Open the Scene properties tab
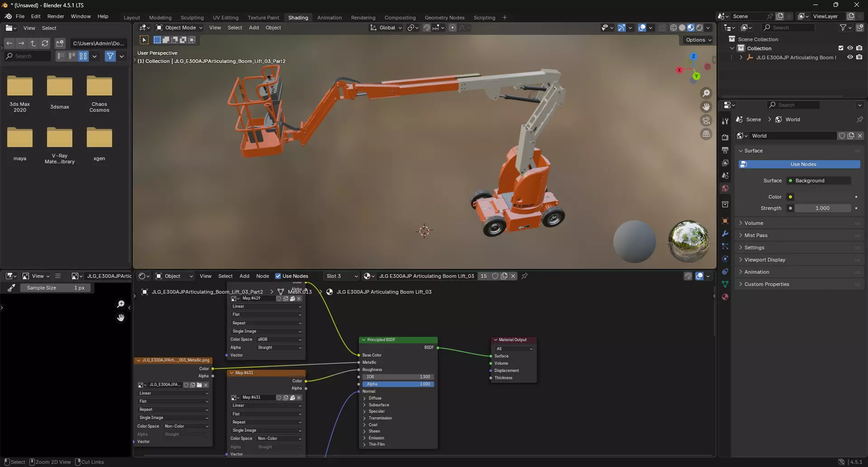The image size is (868, 467). [x=725, y=175]
